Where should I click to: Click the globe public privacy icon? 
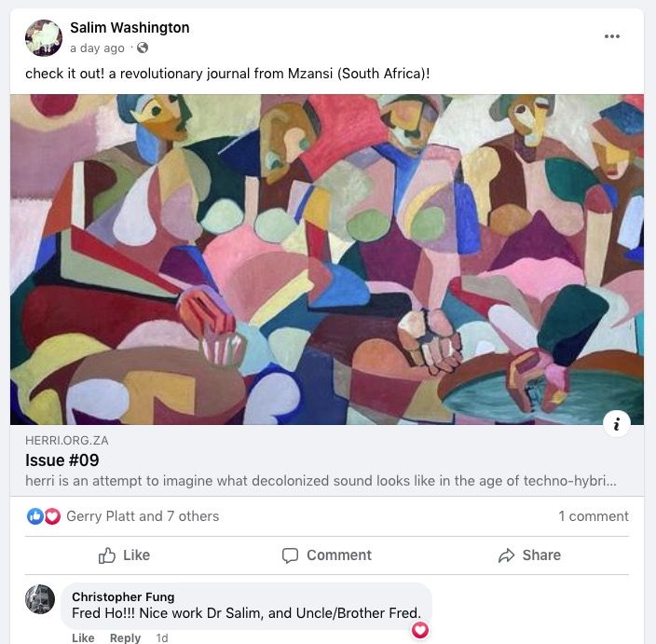point(143,48)
